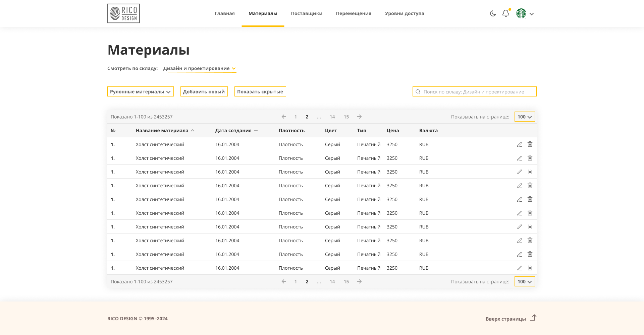Image resolution: width=644 pixels, height=335 pixels.
Task: Click the RICO Design logo
Action: click(123, 13)
